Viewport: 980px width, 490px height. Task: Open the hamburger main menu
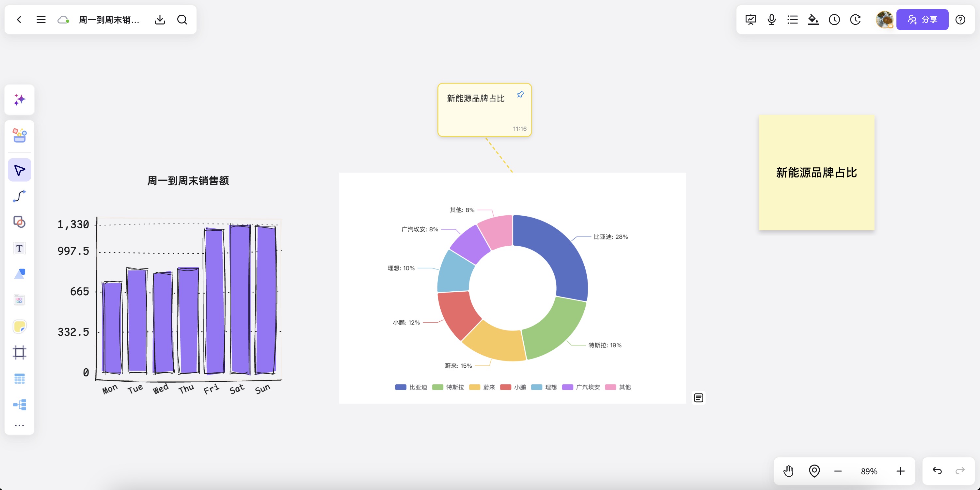41,19
